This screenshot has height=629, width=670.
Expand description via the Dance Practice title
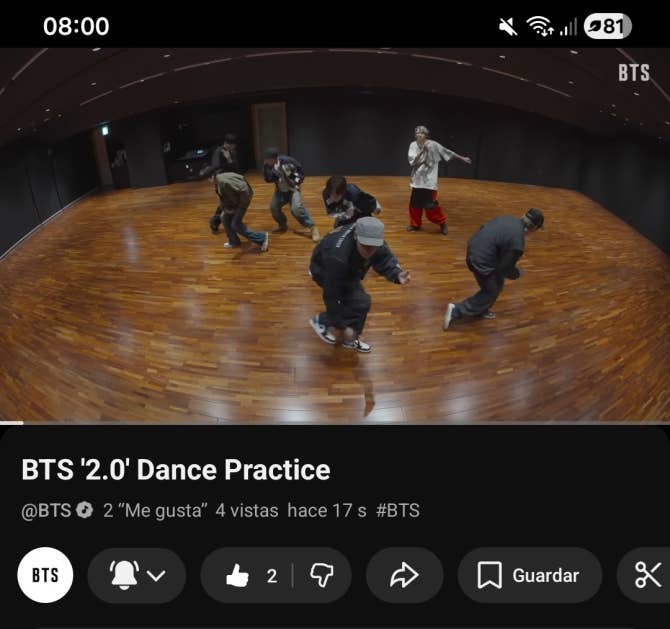tap(176, 469)
